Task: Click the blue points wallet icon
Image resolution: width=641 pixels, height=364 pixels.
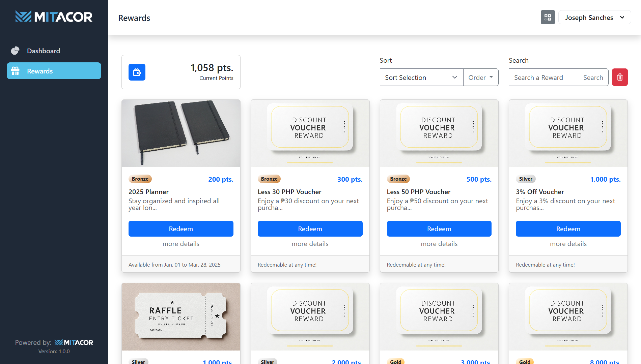Action: click(x=137, y=72)
